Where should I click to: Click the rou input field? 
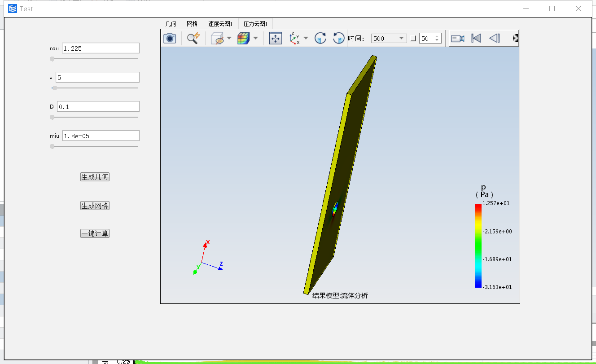[101, 48]
